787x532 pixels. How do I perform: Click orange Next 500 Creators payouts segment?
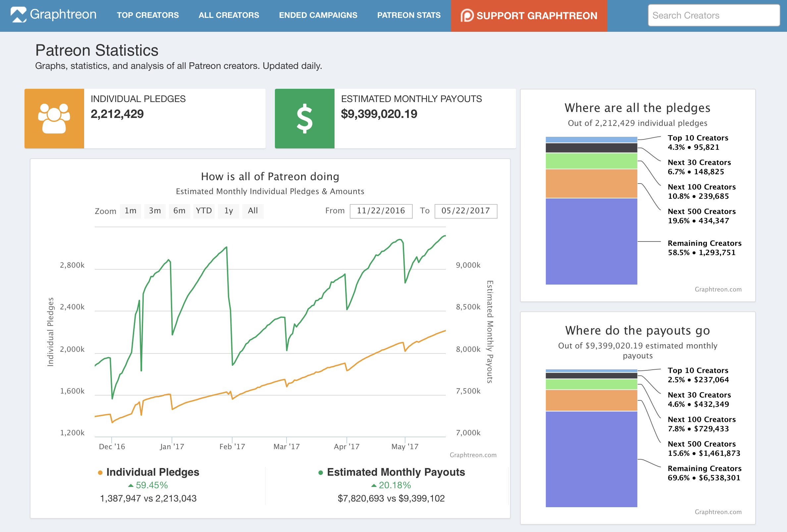[x=591, y=400]
